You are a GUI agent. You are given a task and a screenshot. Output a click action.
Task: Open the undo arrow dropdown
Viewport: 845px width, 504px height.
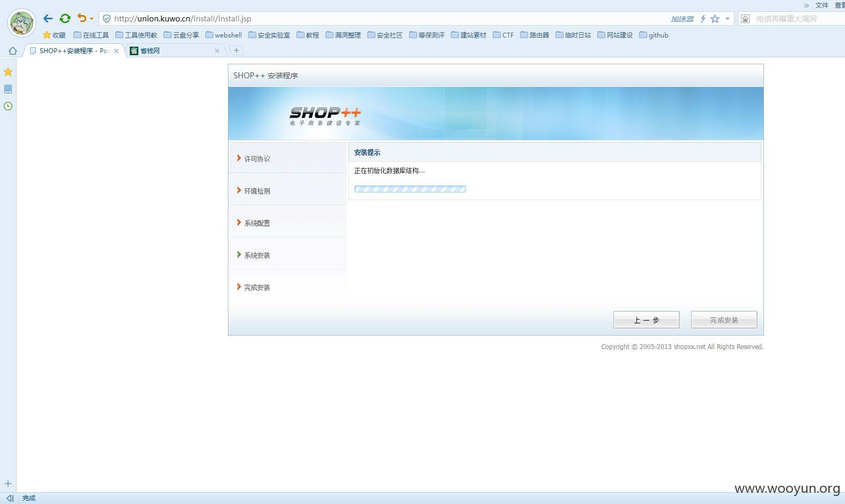pyautogui.click(x=92, y=19)
